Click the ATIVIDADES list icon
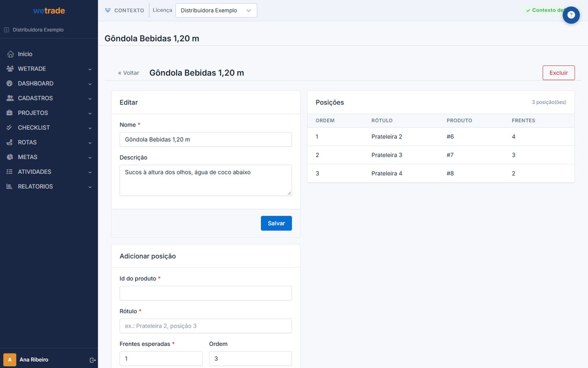Image resolution: width=588 pixels, height=368 pixels. (10, 172)
